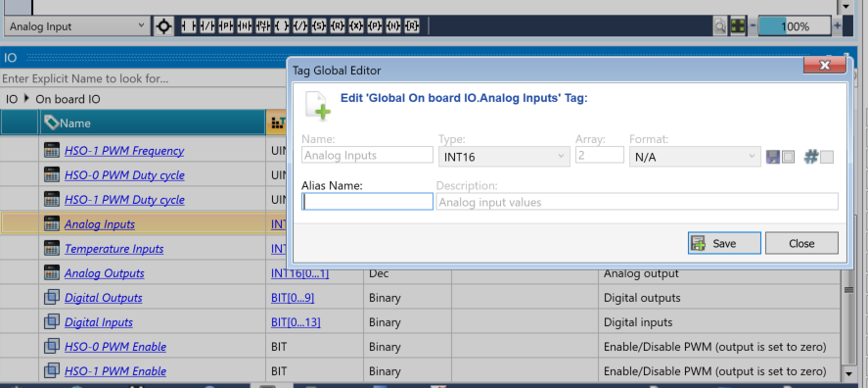Insert a positive edge (P) contact

pyautogui.click(x=226, y=25)
